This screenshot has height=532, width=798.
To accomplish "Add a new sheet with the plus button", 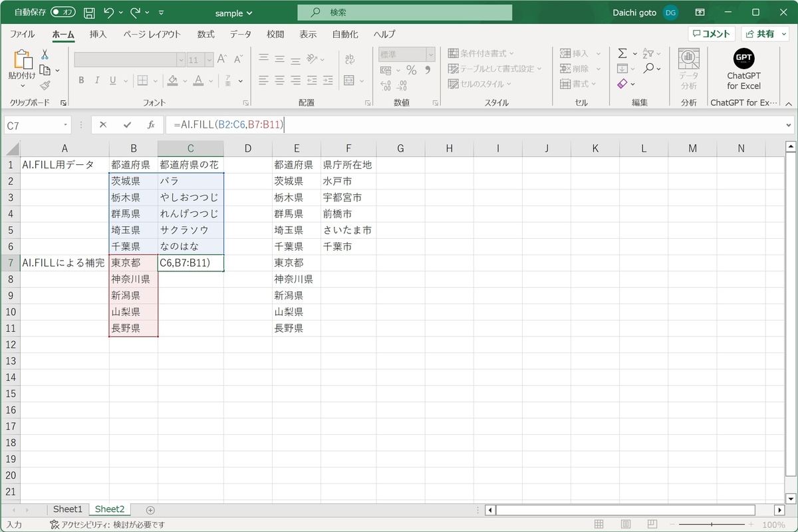I will 150,510.
